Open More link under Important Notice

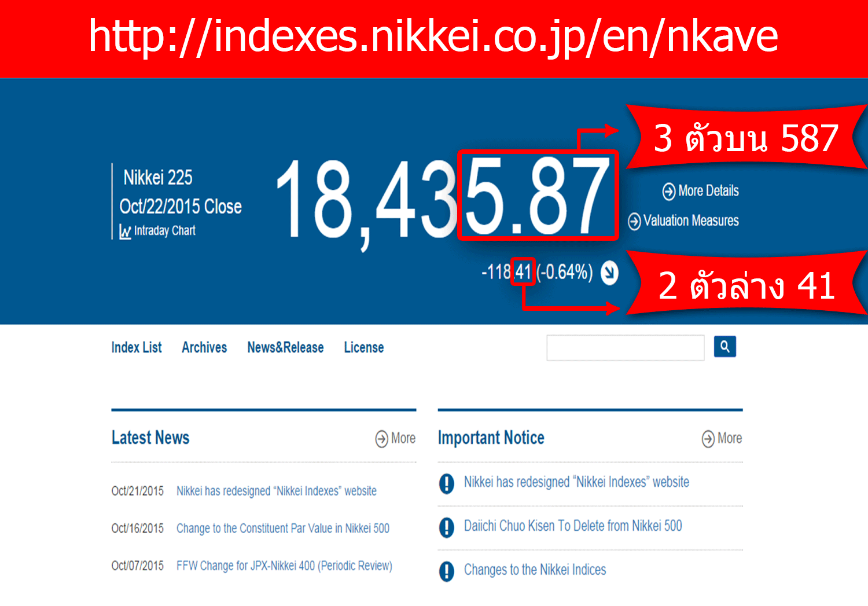pyautogui.click(x=730, y=438)
